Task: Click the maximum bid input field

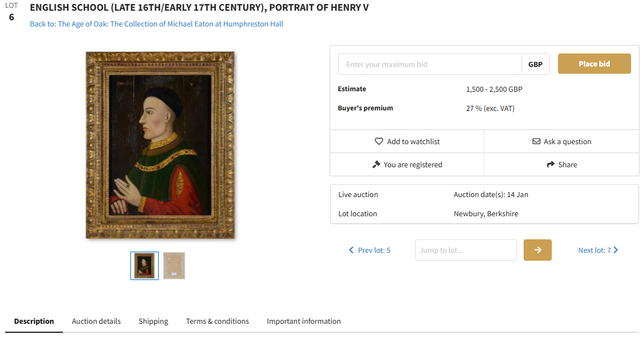Action: pyautogui.click(x=430, y=64)
